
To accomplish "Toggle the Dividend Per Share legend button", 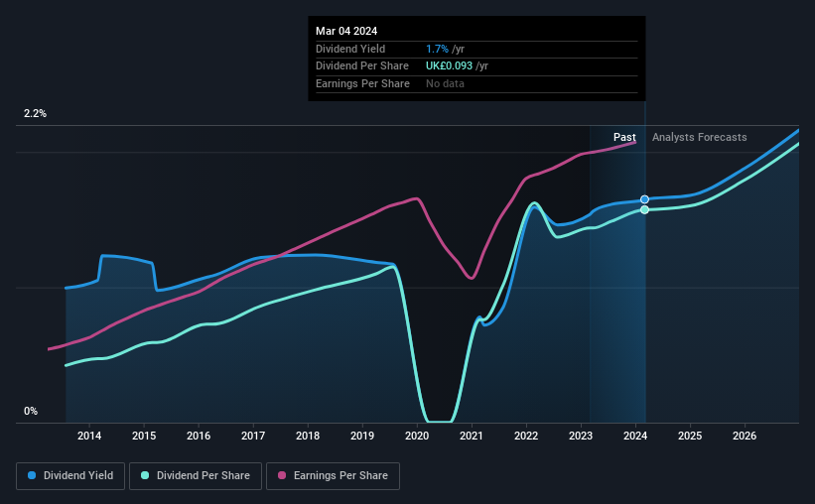I will pos(196,476).
